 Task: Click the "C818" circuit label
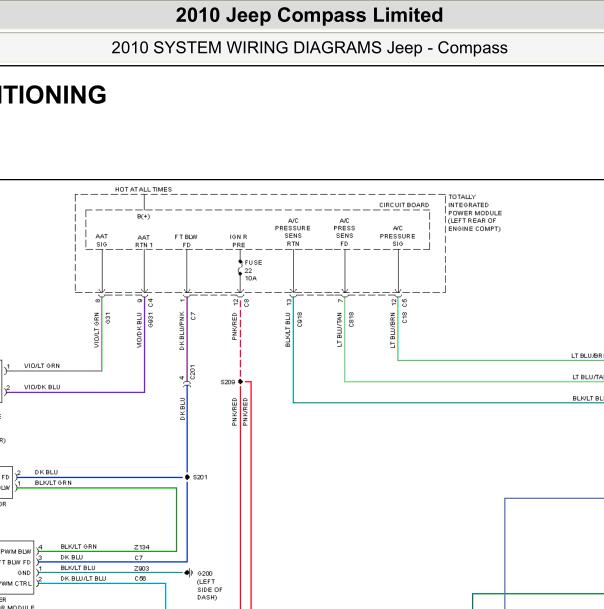pyautogui.click(x=351, y=320)
